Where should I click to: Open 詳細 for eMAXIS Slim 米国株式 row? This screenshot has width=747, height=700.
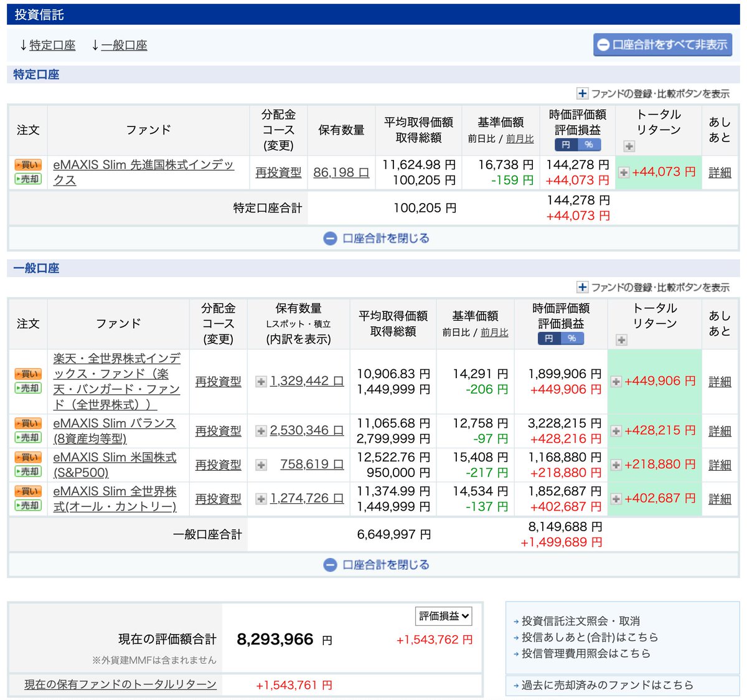720,465
